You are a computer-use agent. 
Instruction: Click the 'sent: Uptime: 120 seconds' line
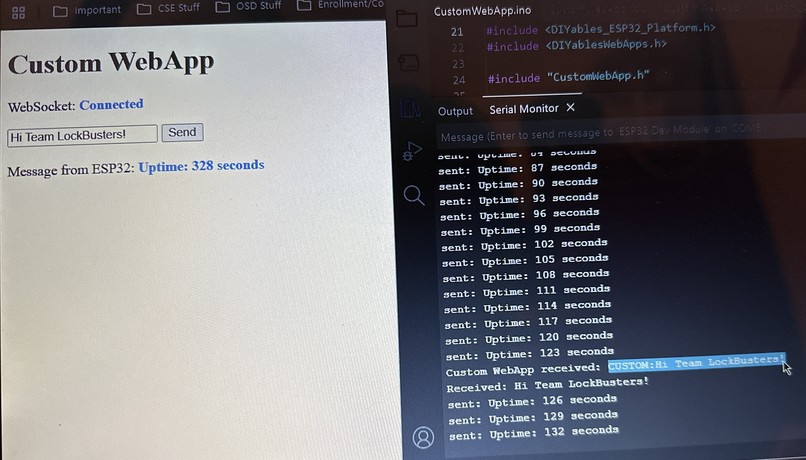(528, 338)
